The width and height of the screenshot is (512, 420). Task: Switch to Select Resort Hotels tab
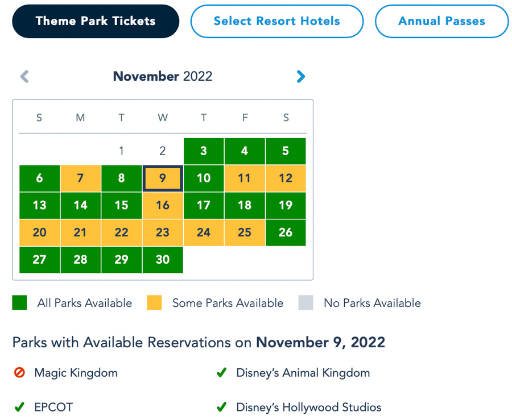click(276, 22)
